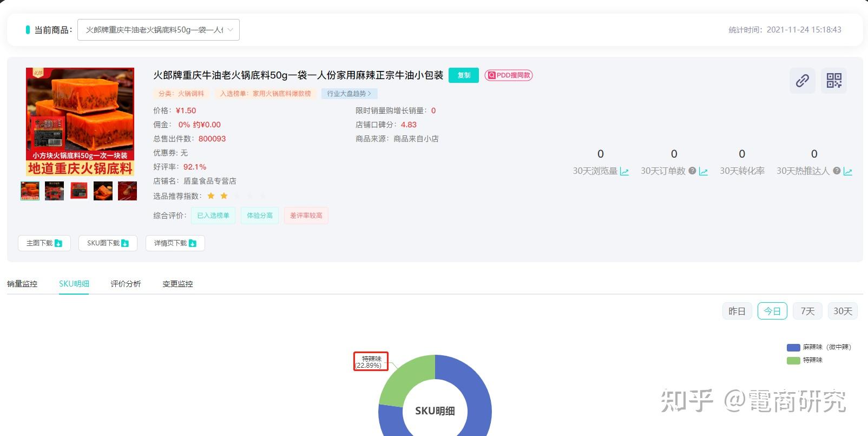Download detail page via 详情页下载
This screenshot has height=436, width=868.
pos(175,243)
